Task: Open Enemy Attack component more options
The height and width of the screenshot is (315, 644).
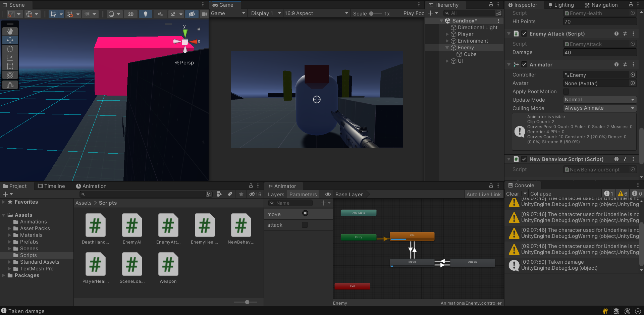Action: click(x=633, y=34)
